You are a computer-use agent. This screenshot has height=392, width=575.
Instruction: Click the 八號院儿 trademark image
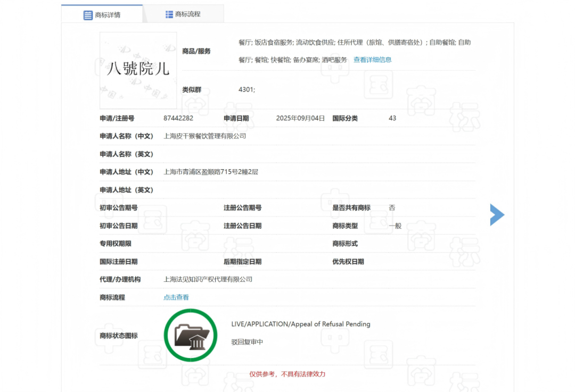138,70
